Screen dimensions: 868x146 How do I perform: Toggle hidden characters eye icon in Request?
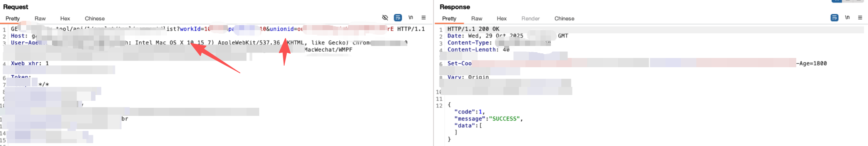(385, 18)
